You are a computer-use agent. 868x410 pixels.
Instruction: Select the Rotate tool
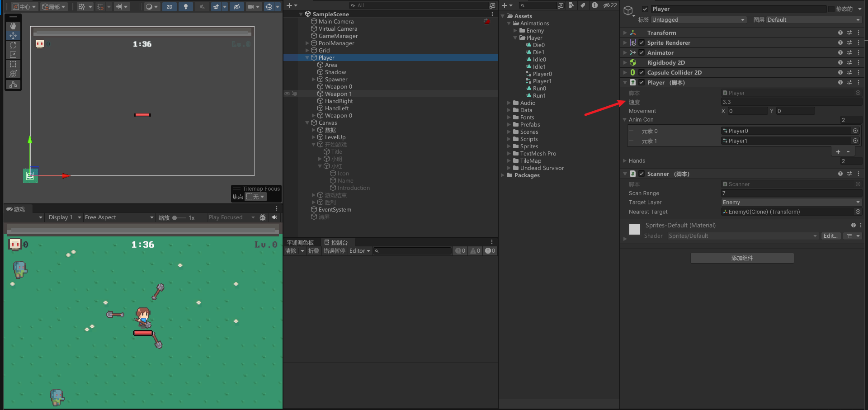point(13,45)
